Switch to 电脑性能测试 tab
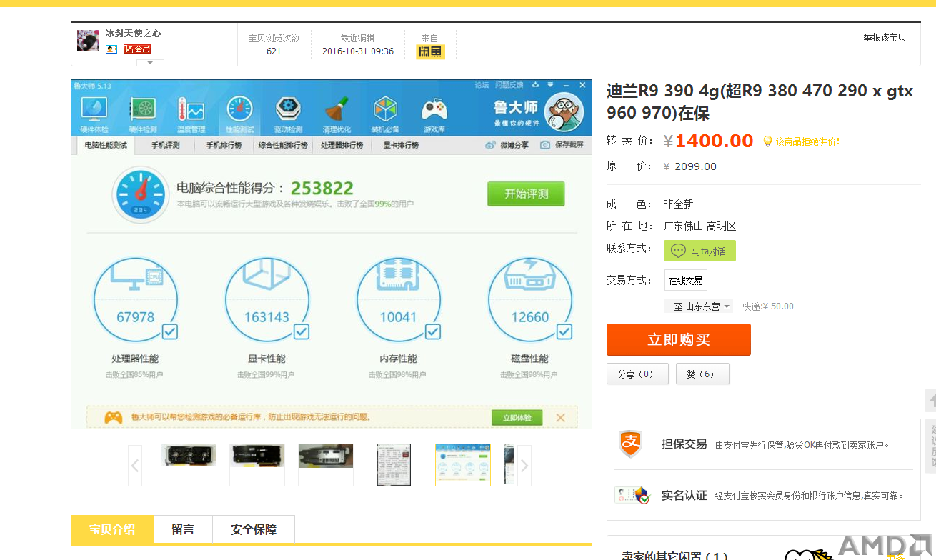The width and height of the screenshot is (936, 560). point(106,145)
